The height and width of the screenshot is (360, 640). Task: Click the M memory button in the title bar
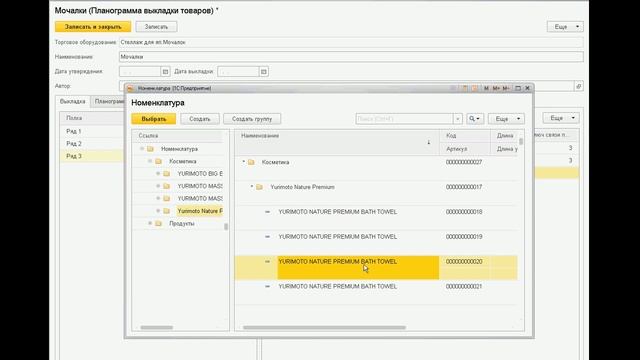[x=486, y=88]
